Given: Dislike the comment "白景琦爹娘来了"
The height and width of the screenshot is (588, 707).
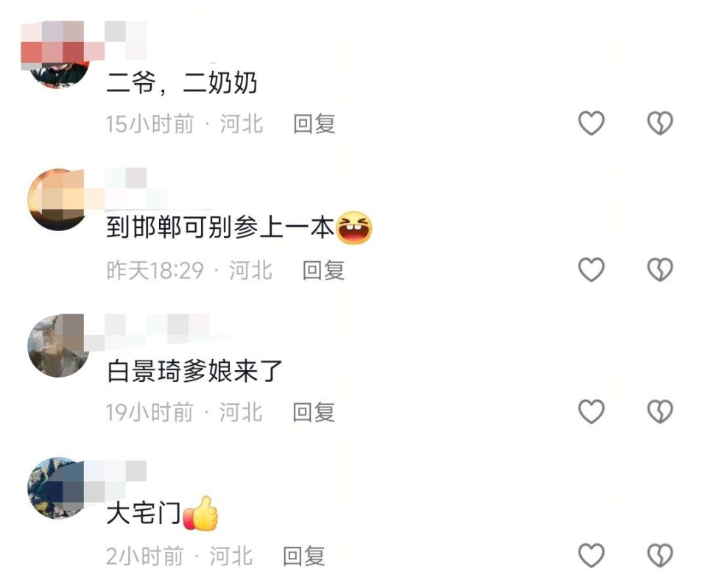Looking at the screenshot, I should click(660, 411).
